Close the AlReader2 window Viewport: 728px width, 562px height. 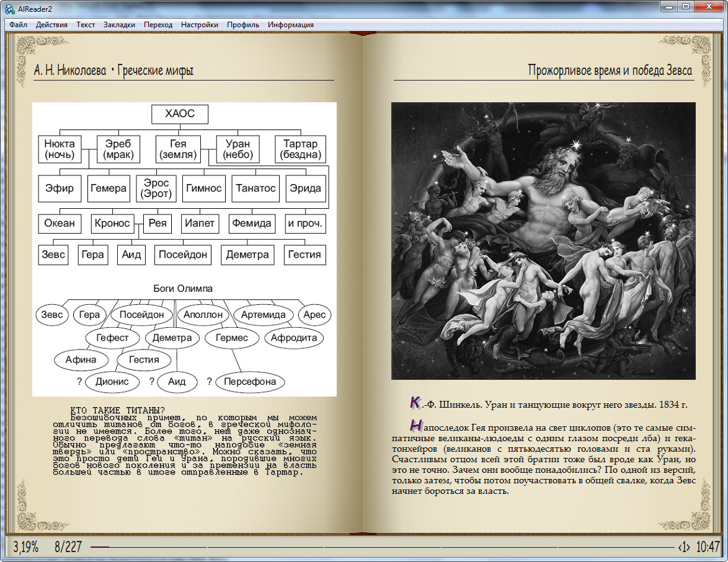click(709, 7)
